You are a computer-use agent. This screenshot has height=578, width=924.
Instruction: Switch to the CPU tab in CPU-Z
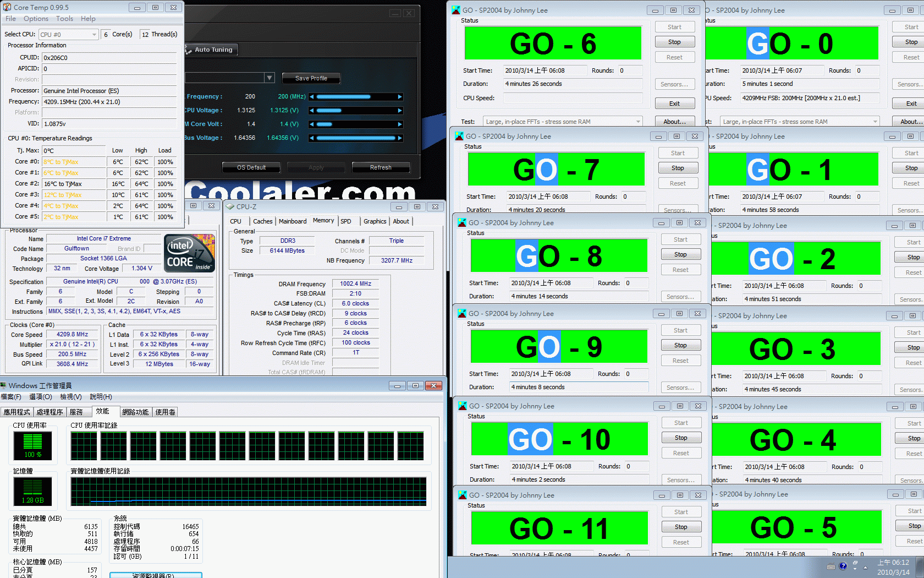click(235, 221)
